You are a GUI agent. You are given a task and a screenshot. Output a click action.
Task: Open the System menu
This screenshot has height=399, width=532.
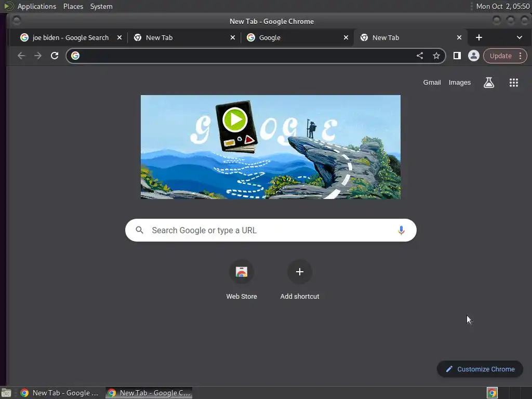click(x=101, y=6)
